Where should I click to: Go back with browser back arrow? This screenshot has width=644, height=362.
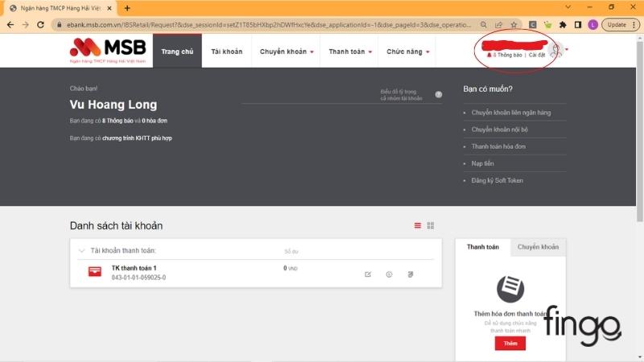(10, 25)
